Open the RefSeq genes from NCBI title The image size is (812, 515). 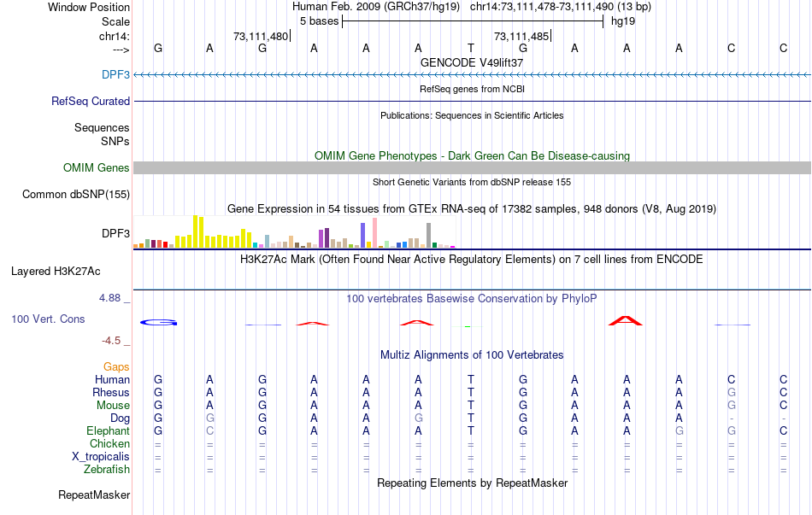pos(472,89)
